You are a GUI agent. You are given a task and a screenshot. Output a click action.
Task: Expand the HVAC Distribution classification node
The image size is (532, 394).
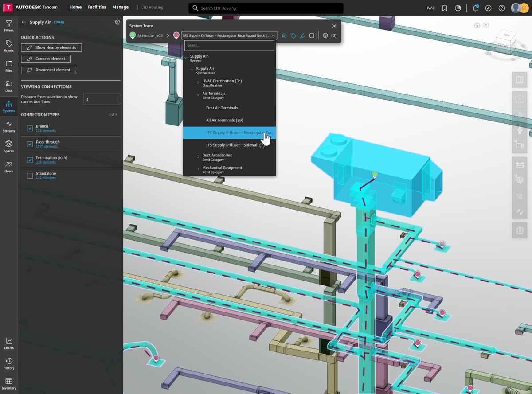pyautogui.click(x=198, y=82)
